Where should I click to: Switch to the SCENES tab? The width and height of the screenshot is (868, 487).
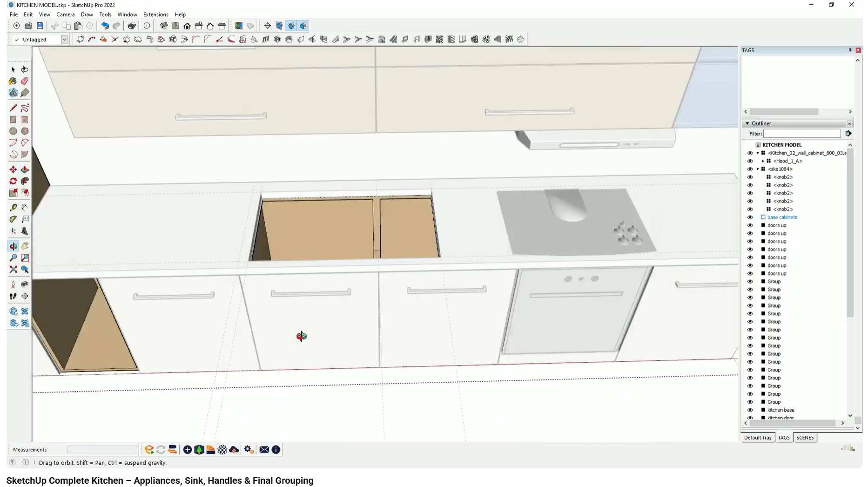(x=805, y=437)
